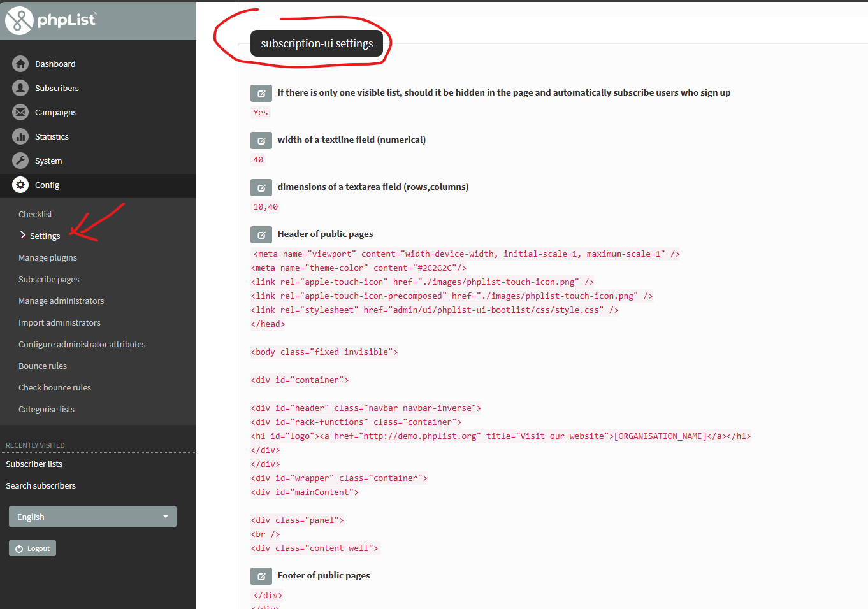Click the '10,40' textarea dimensions value

click(x=266, y=207)
